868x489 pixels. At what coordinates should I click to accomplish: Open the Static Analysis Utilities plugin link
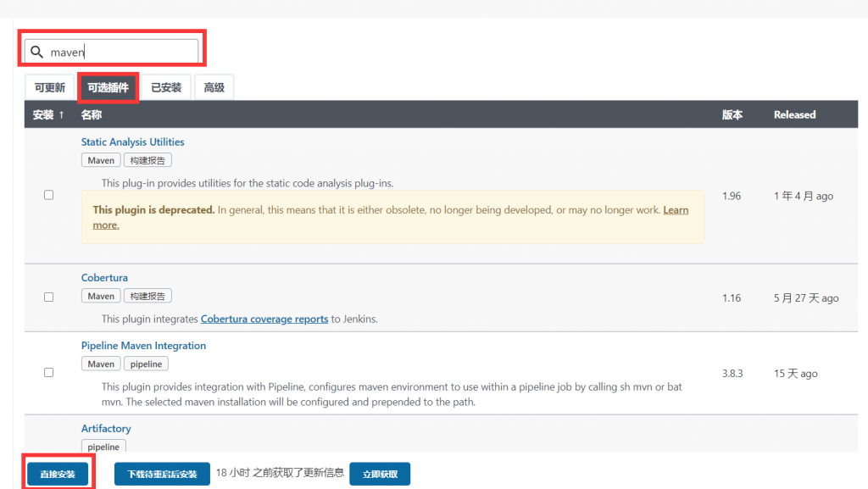tap(132, 142)
